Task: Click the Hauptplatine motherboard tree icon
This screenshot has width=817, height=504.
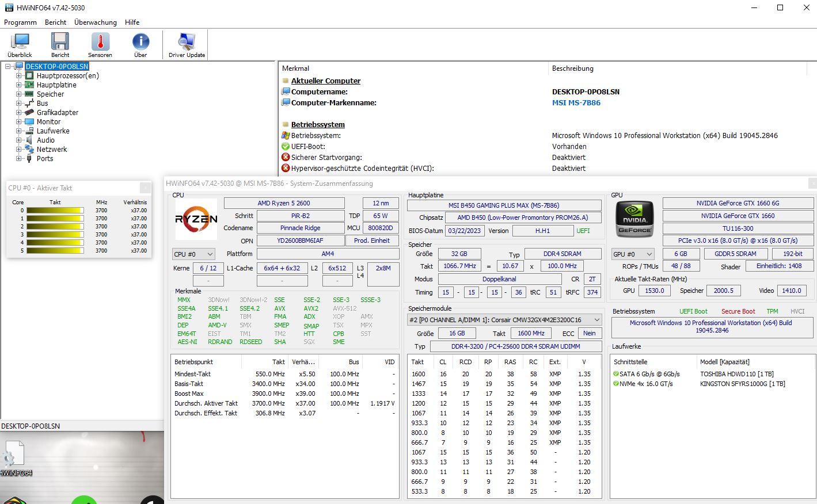Action: click(29, 85)
